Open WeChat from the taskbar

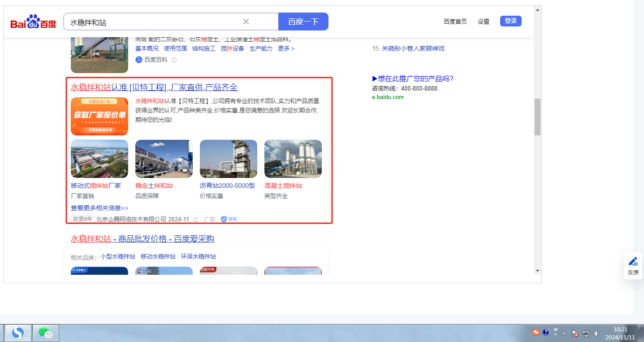click(x=45, y=333)
